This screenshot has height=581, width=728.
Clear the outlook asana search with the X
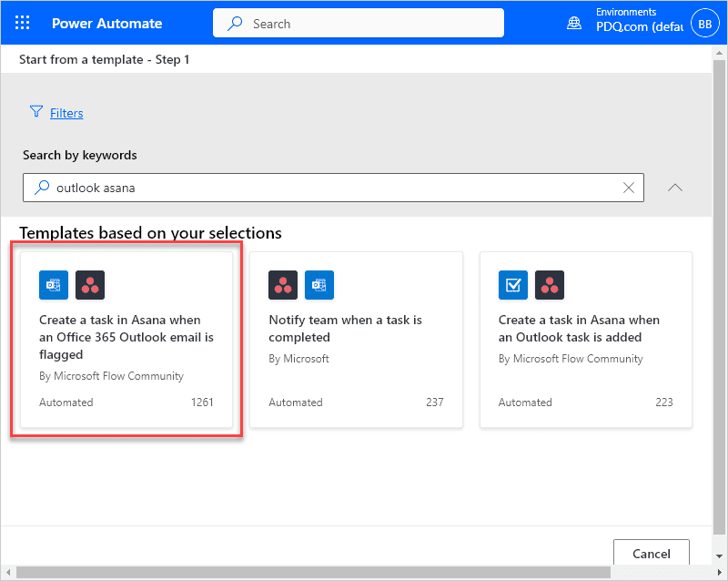tap(628, 188)
